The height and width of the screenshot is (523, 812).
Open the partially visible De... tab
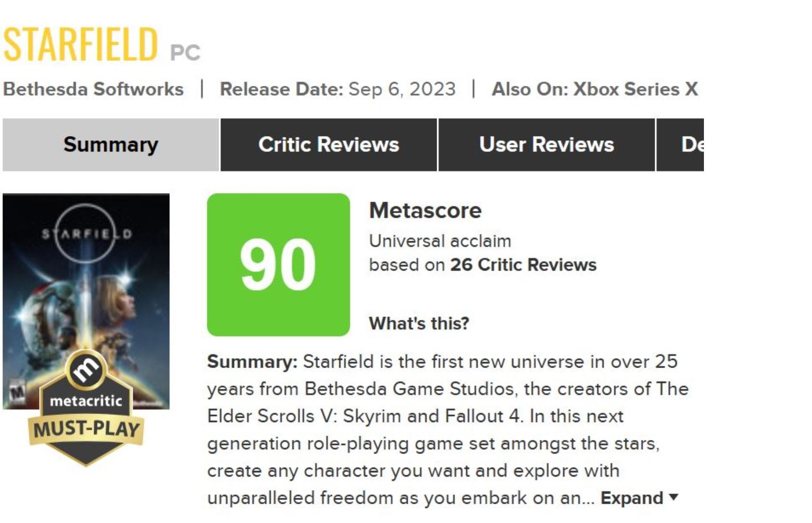(x=680, y=145)
